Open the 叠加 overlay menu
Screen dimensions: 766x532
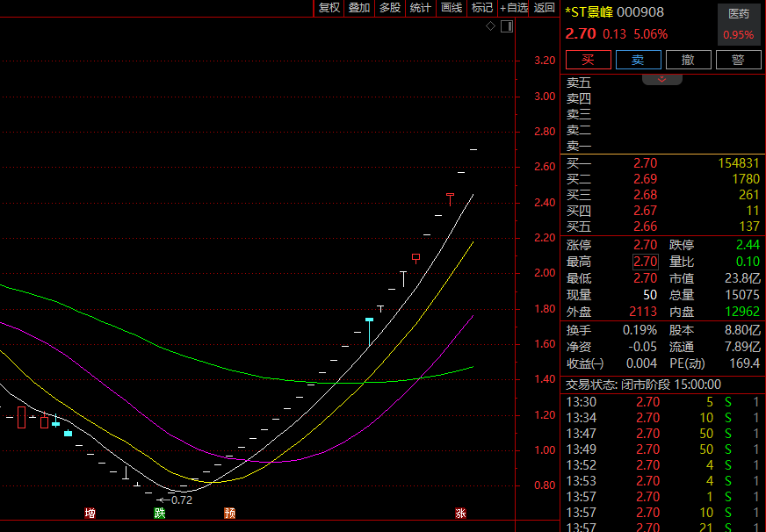click(x=359, y=8)
